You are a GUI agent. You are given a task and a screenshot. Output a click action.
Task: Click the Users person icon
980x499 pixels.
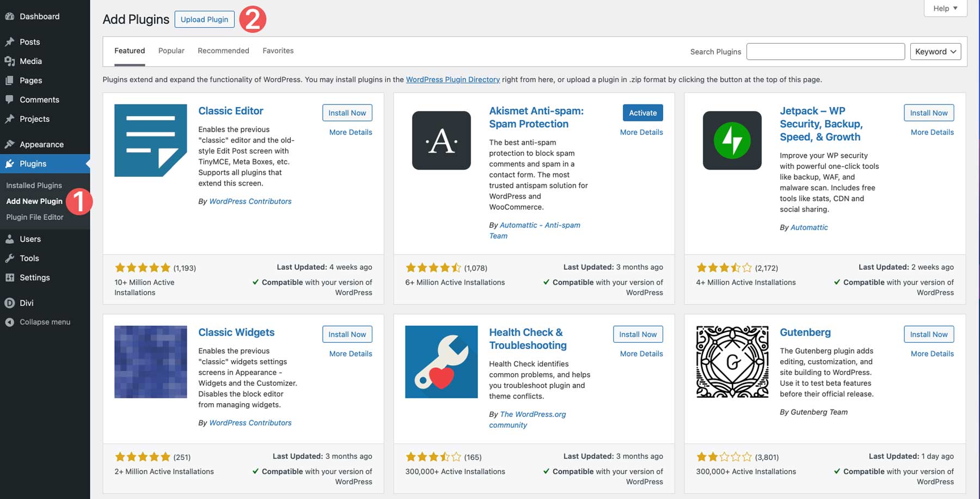(9, 239)
